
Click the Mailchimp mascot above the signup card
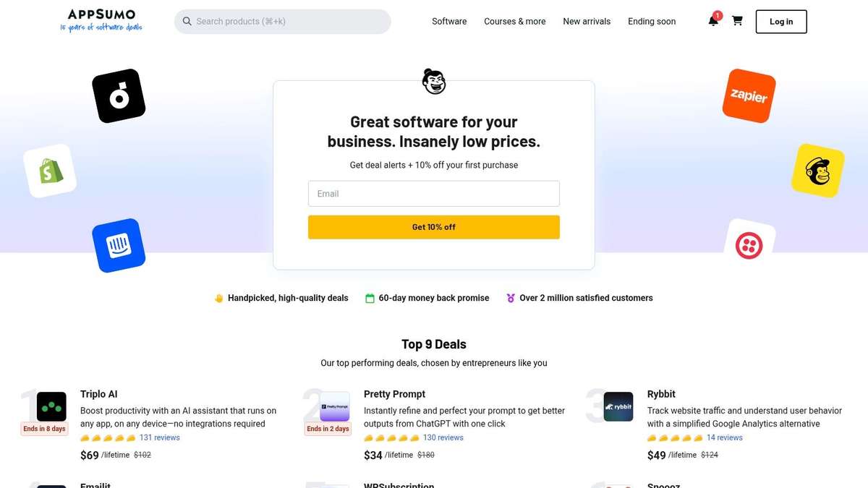point(433,82)
